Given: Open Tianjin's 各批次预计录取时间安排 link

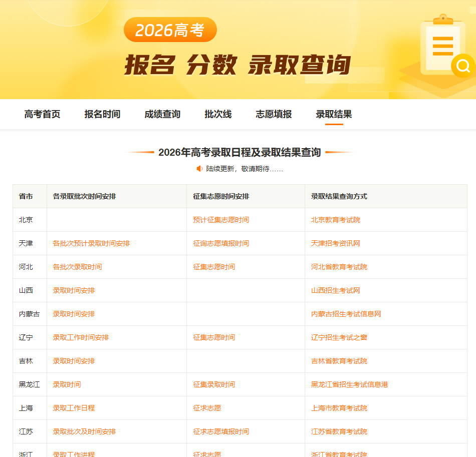Looking at the screenshot, I should (91, 243).
